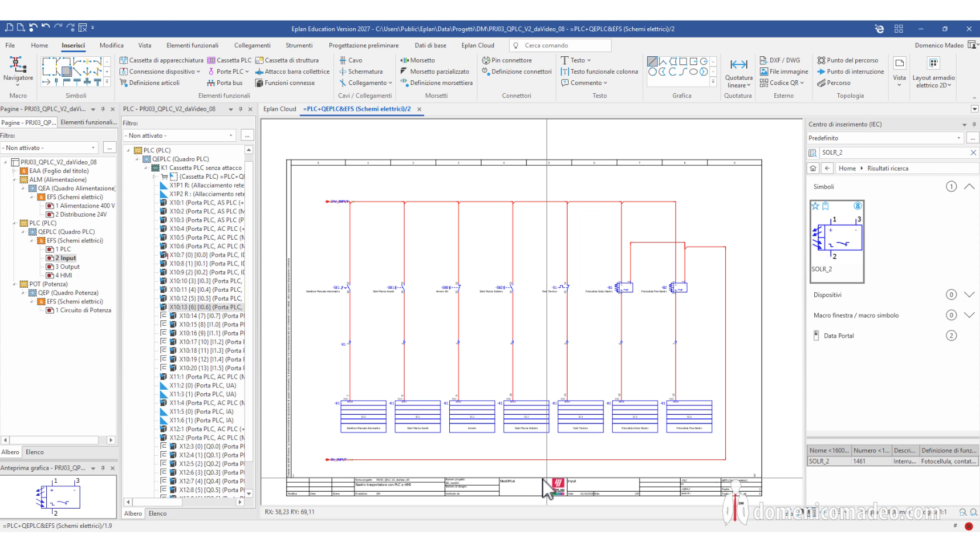Open the Modifica ribbon tab
Screen dimensions: 980x549
(x=111, y=45)
